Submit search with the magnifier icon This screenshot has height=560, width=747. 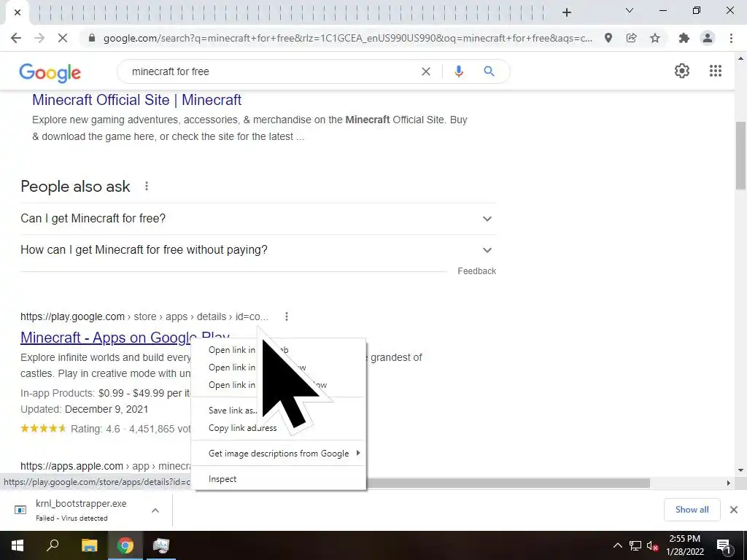pyautogui.click(x=489, y=71)
